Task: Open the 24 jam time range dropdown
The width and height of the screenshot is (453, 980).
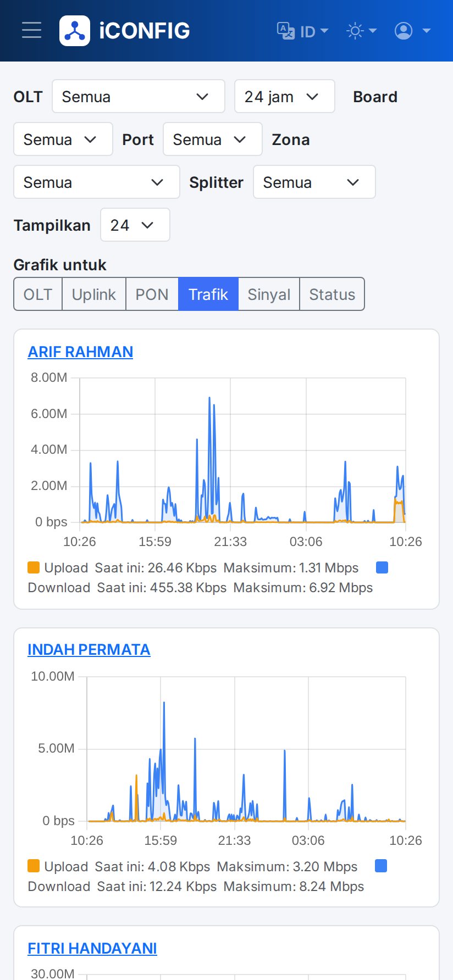Action: point(285,96)
